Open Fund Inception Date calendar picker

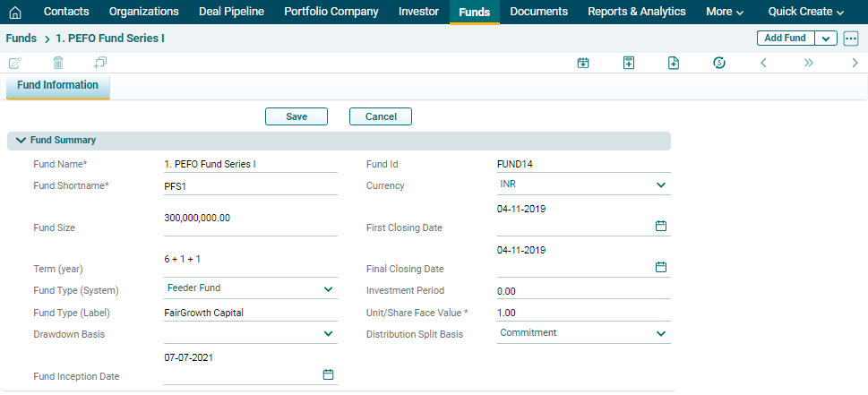click(328, 374)
